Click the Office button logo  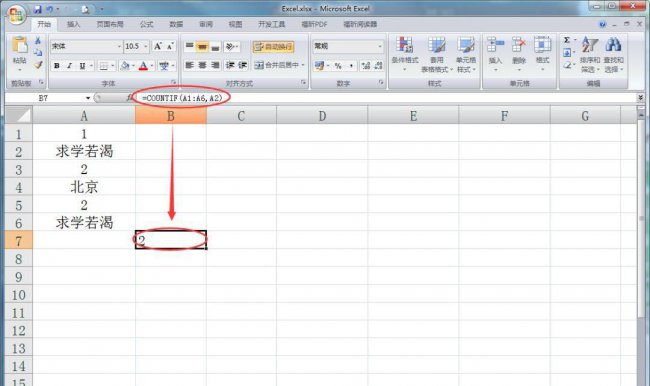(16, 16)
